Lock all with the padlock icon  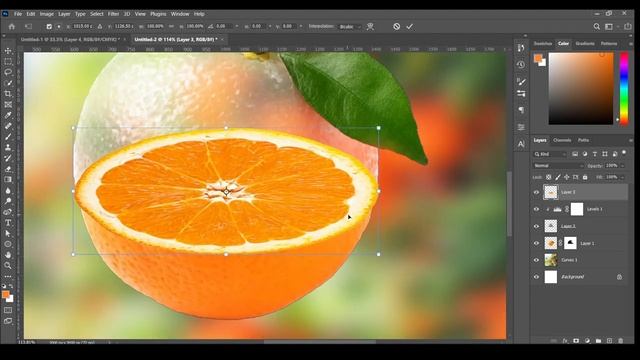pos(585,177)
